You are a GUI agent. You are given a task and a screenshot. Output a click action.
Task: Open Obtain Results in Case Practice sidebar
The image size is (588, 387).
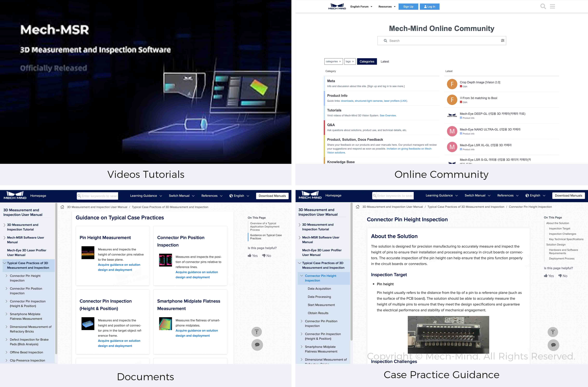(x=318, y=313)
